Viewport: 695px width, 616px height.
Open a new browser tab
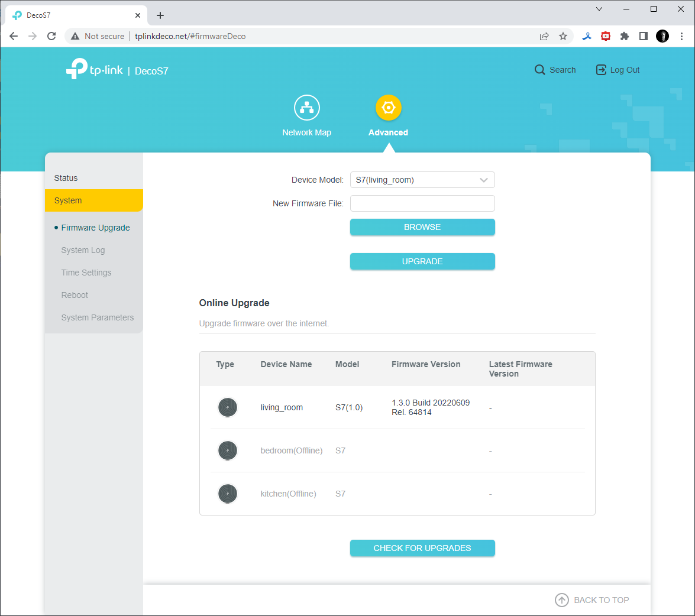(x=160, y=15)
